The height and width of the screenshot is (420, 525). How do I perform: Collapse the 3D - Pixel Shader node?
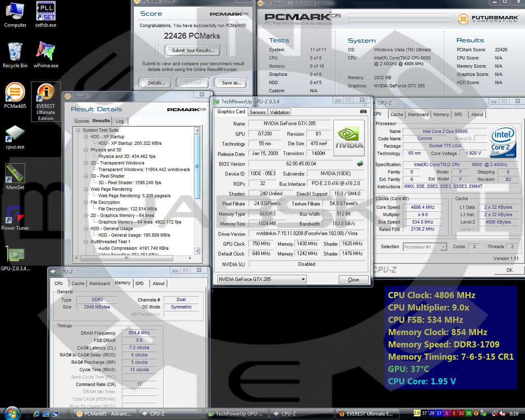point(86,176)
